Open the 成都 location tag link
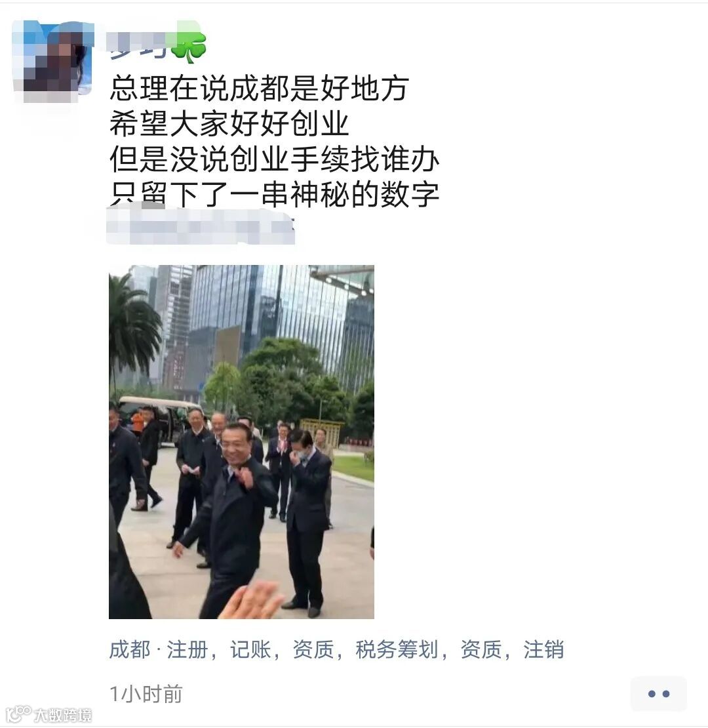This screenshot has width=708, height=728. click(x=129, y=649)
